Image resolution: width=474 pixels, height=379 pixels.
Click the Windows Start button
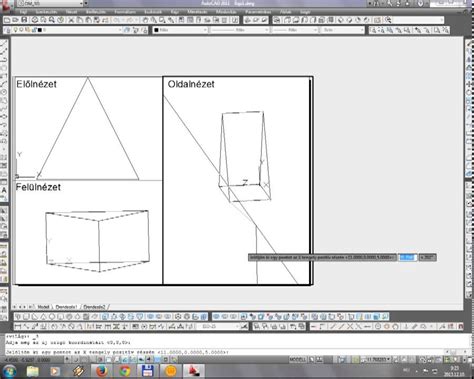(x=9, y=371)
